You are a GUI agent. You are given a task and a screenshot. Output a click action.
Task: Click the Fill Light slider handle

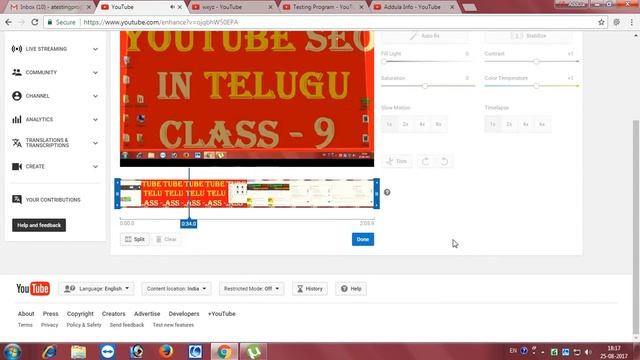point(384,62)
